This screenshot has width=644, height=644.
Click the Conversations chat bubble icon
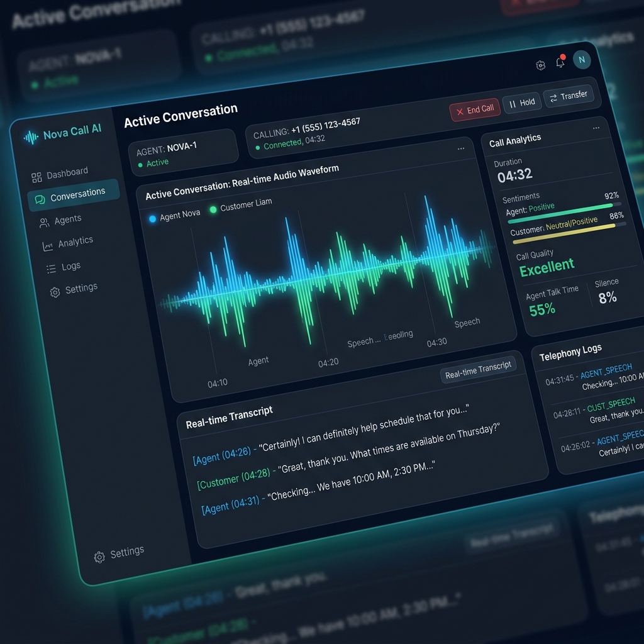[40, 199]
